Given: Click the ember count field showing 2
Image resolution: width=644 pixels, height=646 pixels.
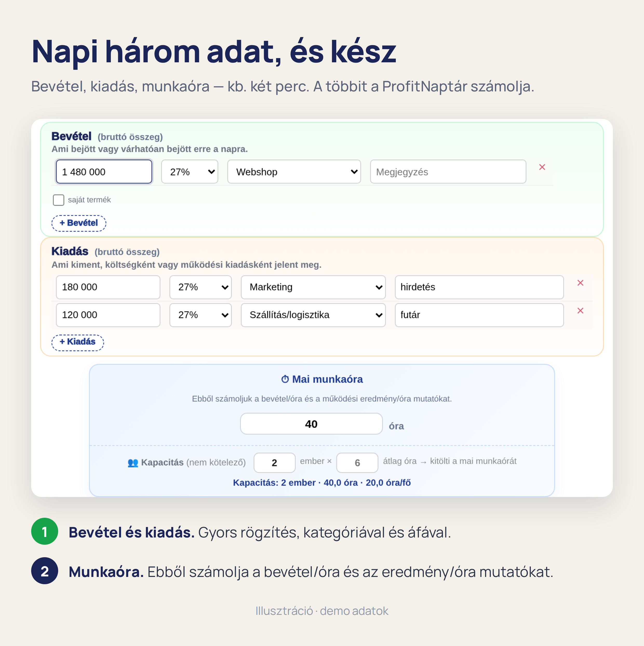Looking at the screenshot, I should click(274, 463).
